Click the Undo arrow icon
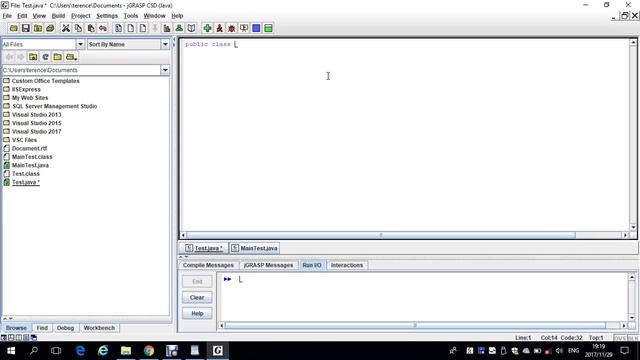The height and width of the screenshot is (360, 640). (x=103, y=28)
